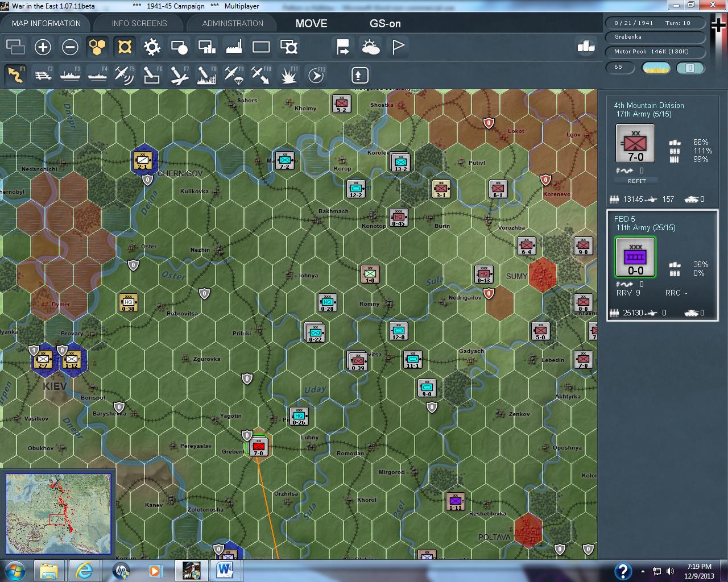Select the 2-1 unit at Chernigov
This screenshot has height=582, width=728.
[142, 161]
